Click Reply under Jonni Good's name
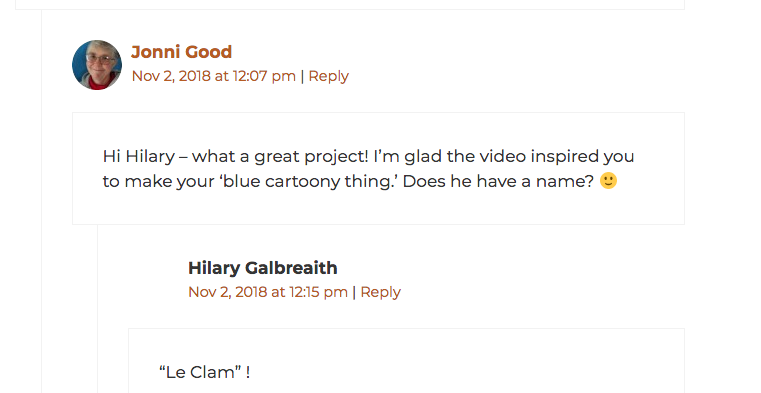This screenshot has width=761, height=393. [x=329, y=76]
